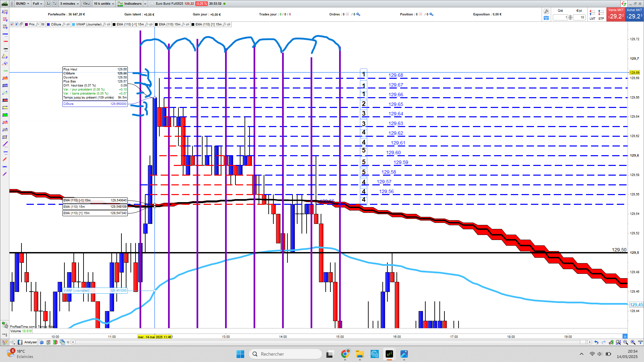644x362 pixels.
Task: Toggle visibility of EMA (110) [-1] 15m
Action: [x=151, y=24]
